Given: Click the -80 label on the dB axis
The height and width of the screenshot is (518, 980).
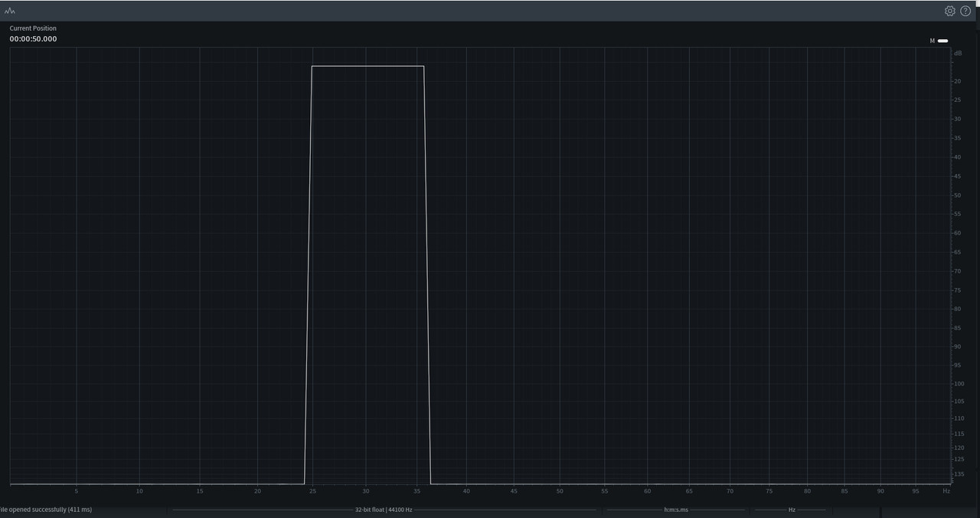Looking at the screenshot, I should (957, 309).
